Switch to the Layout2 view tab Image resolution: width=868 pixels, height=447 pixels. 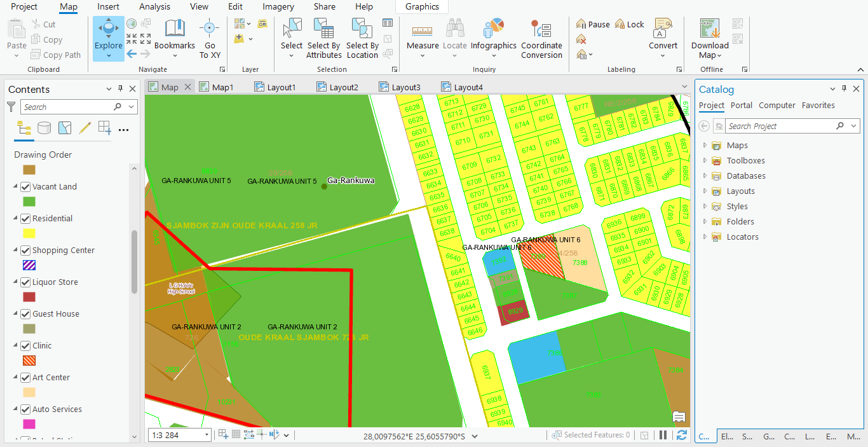(x=343, y=87)
